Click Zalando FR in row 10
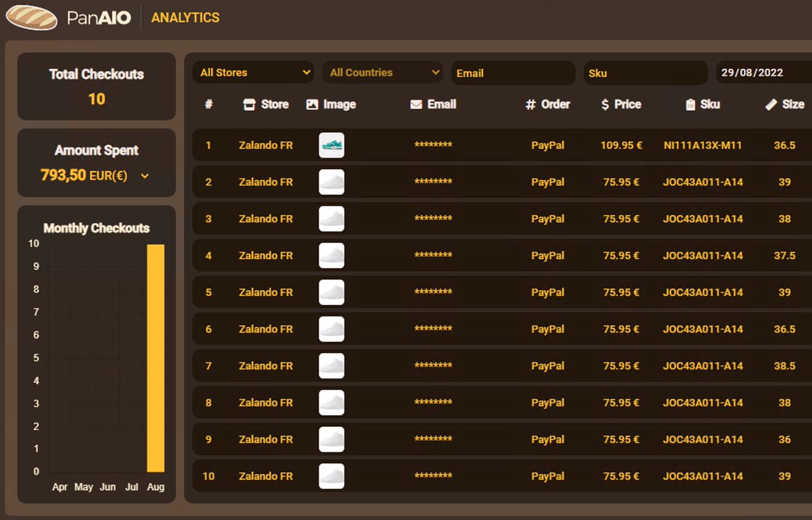 coord(266,476)
